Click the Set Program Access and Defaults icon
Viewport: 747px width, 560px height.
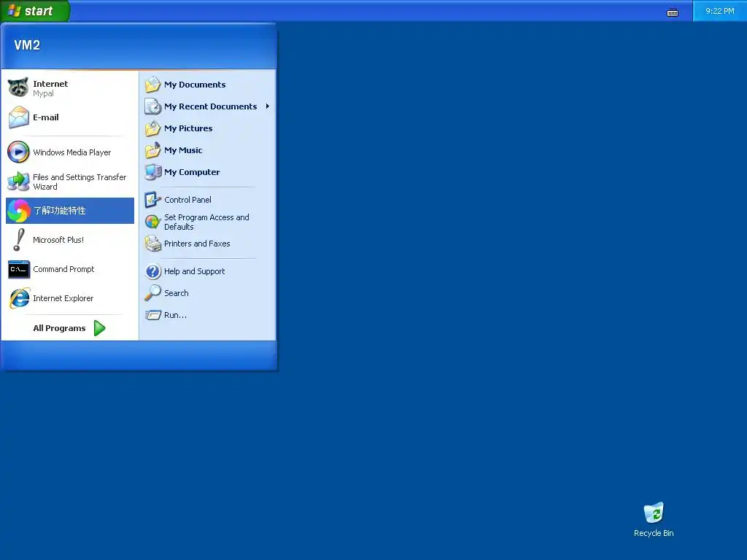point(152,222)
